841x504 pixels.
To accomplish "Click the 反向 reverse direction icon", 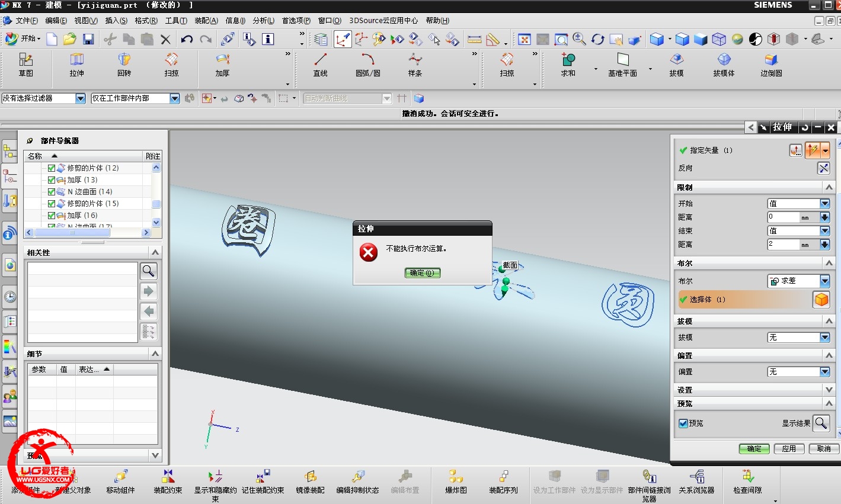I will tap(823, 168).
